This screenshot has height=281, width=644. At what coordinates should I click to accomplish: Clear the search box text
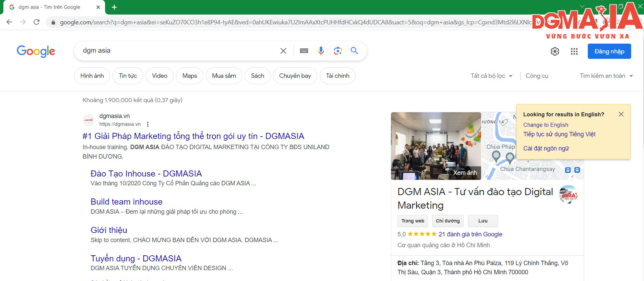(x=283, y=51)
